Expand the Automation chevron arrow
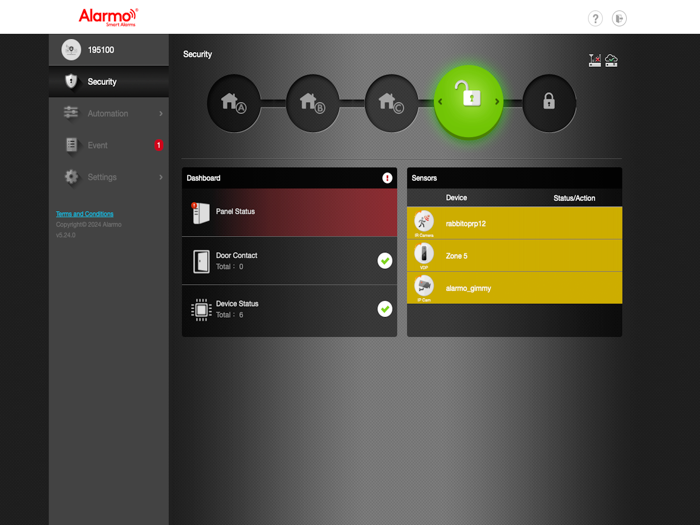Viewport: 700px width, 525px height. [161, 114]
